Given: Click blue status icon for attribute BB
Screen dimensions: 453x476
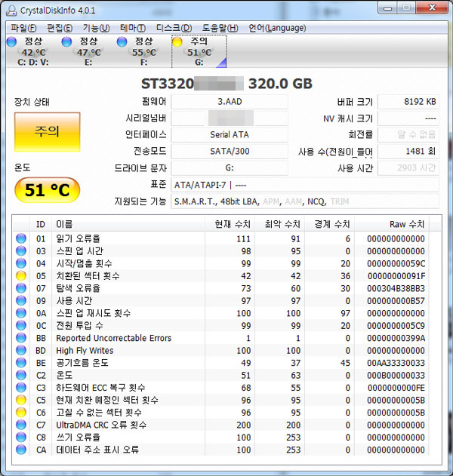Looking at the screenshot, I should point(21,338).
